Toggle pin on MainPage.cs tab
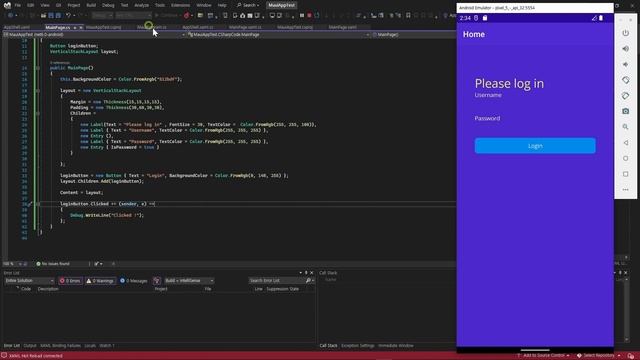The height and width of the screenshot is (360, 640). [75, 27]
